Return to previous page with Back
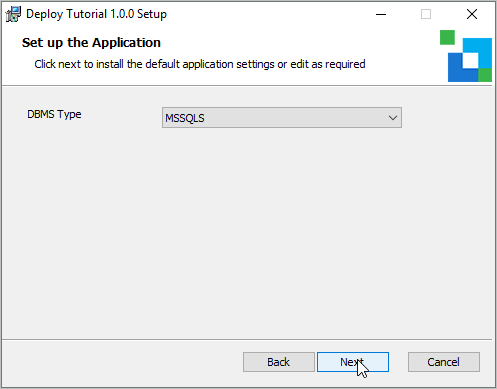This screenshot has width=497, height=389. pos(279,362)
